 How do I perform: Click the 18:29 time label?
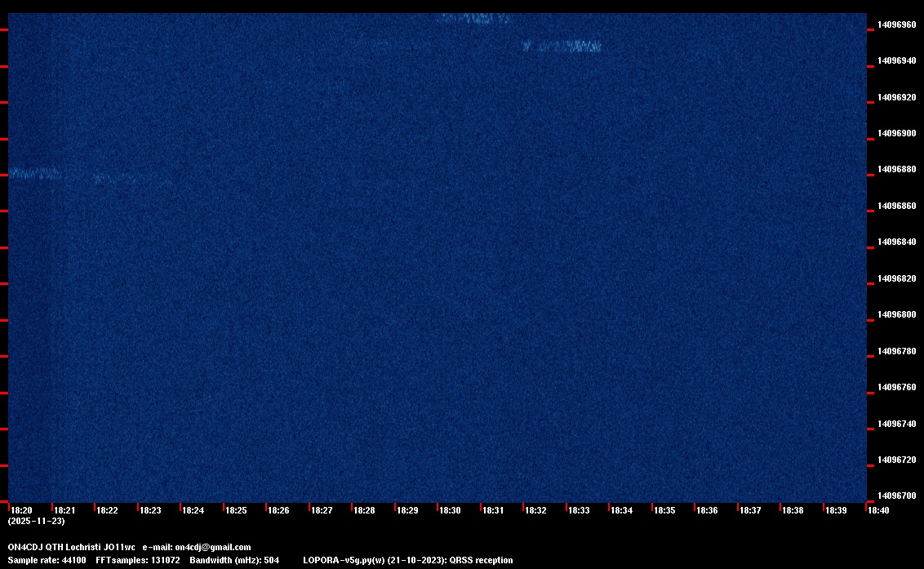tap(407, 510)
